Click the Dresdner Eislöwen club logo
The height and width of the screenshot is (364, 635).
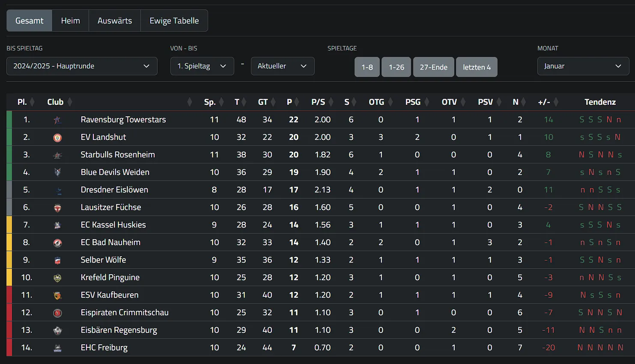[x=57, y=190]
